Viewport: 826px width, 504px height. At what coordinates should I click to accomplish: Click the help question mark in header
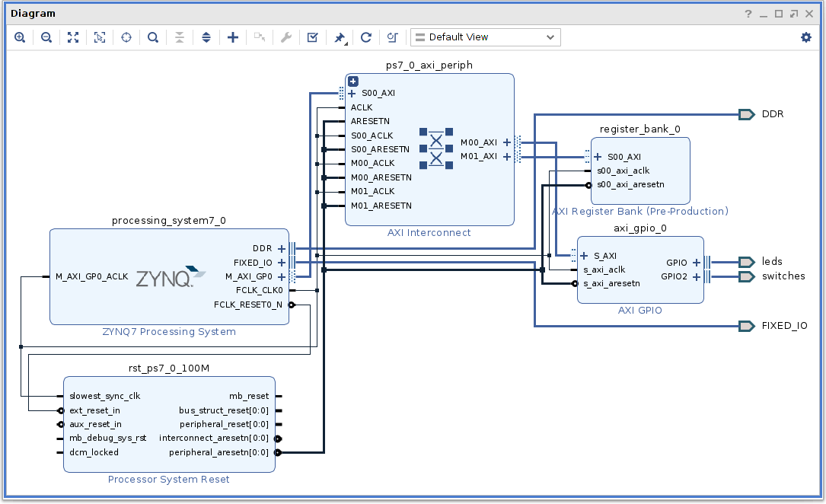tap(748, 14)
